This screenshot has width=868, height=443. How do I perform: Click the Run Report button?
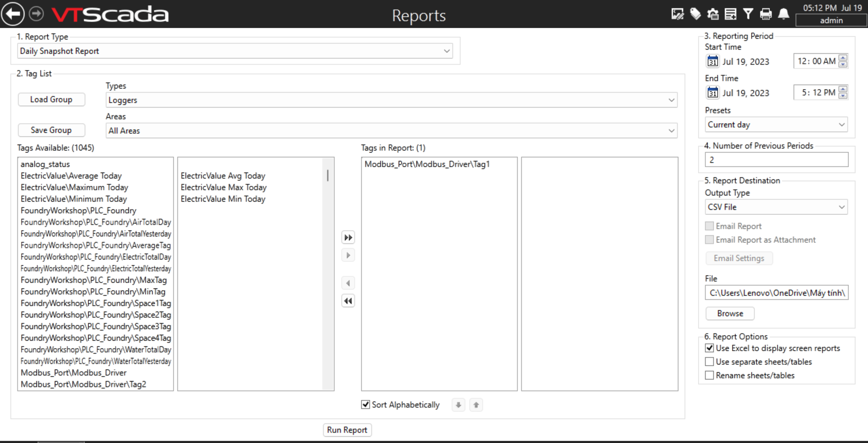pos(347,430)
